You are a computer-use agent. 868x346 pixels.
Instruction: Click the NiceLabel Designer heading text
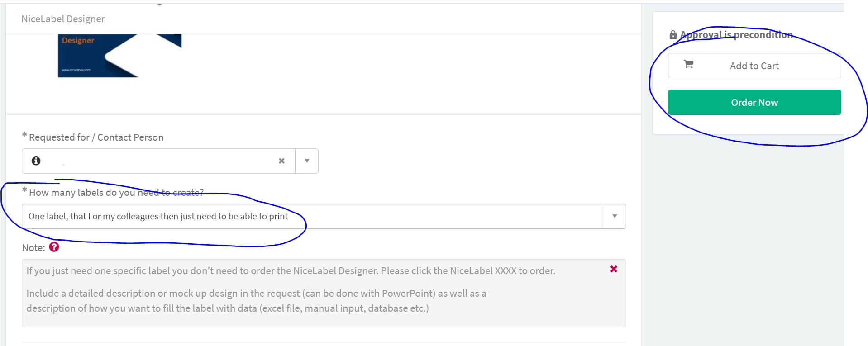point(63,19)
